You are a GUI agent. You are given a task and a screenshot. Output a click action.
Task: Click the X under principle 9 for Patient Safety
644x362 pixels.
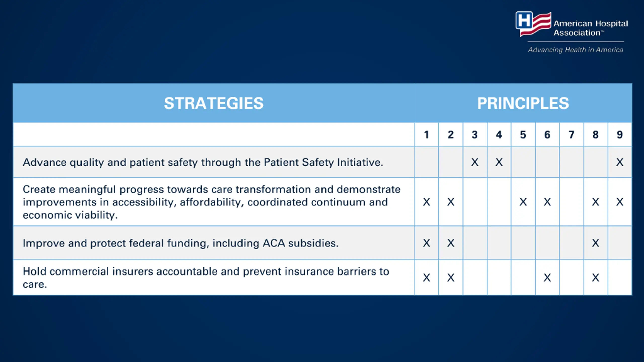pos(620,162)
